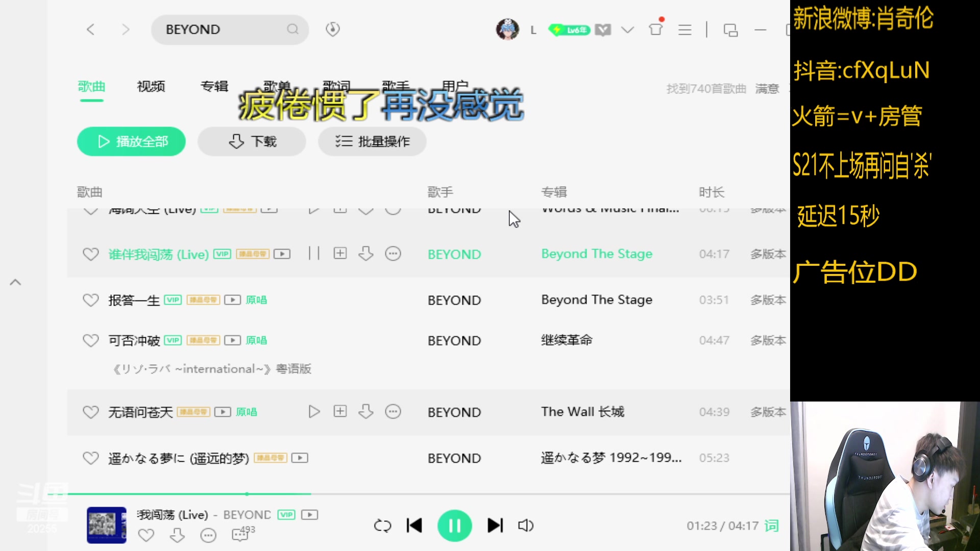Open the main menu hamburger icon
This screenshot has height=551, width=980.
click(685, 30)
